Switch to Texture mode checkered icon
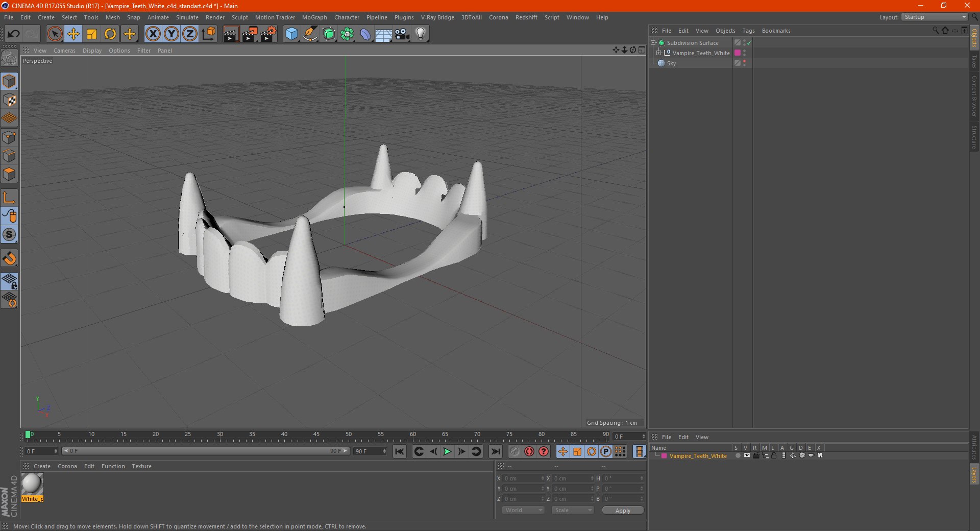Viewport: 980px width, 531px height. point(9,100)
